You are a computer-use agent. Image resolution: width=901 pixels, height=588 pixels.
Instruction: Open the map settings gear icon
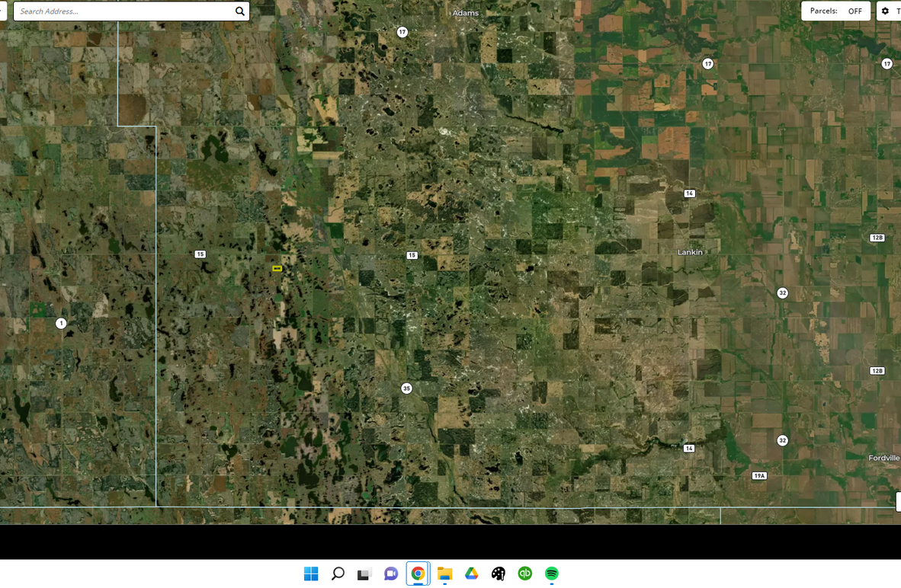(885, 11)
